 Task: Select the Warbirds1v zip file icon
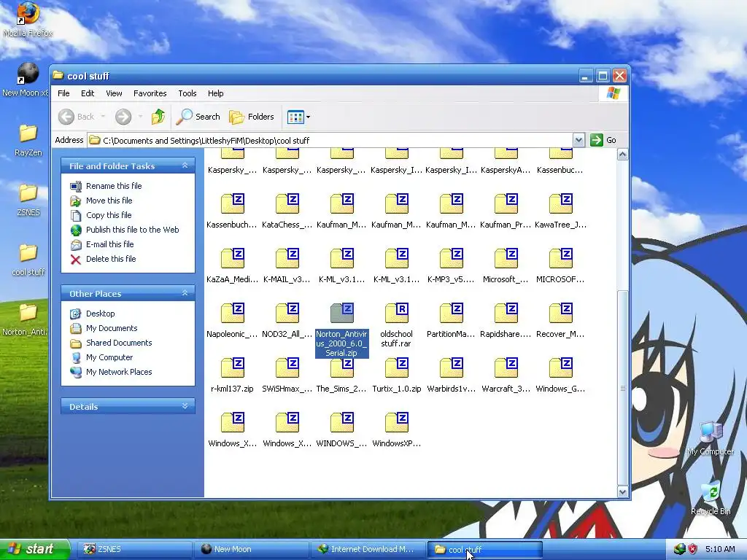tap(451, 367)
